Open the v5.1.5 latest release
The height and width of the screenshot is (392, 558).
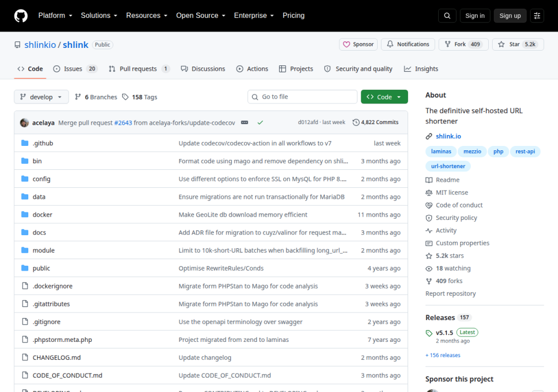pos(444,333)
